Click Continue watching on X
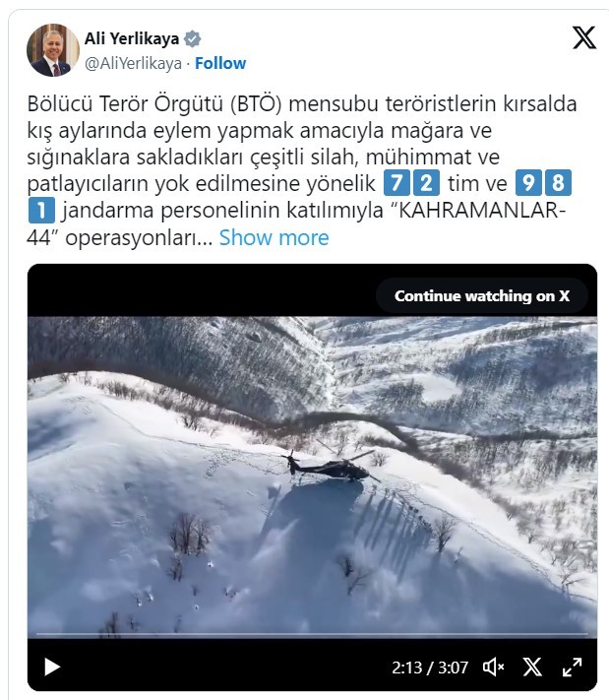This screenshot has height=700, width=609. [x=482, y=295]
